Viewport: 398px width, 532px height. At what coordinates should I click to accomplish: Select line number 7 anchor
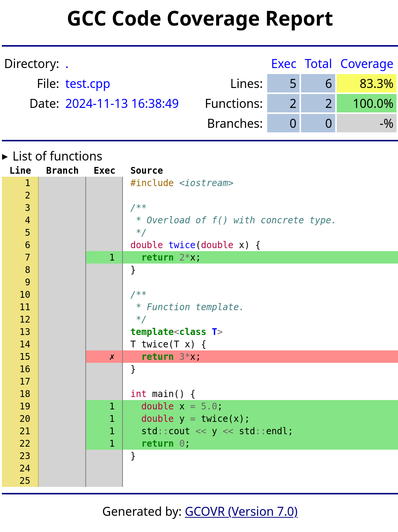(x=27, y=258)
